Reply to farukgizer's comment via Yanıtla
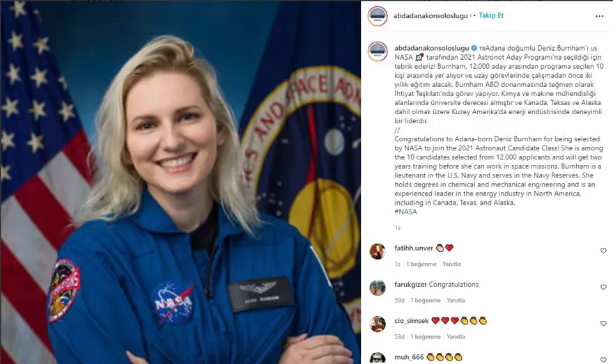613x364 pixels. click(456, 301)
